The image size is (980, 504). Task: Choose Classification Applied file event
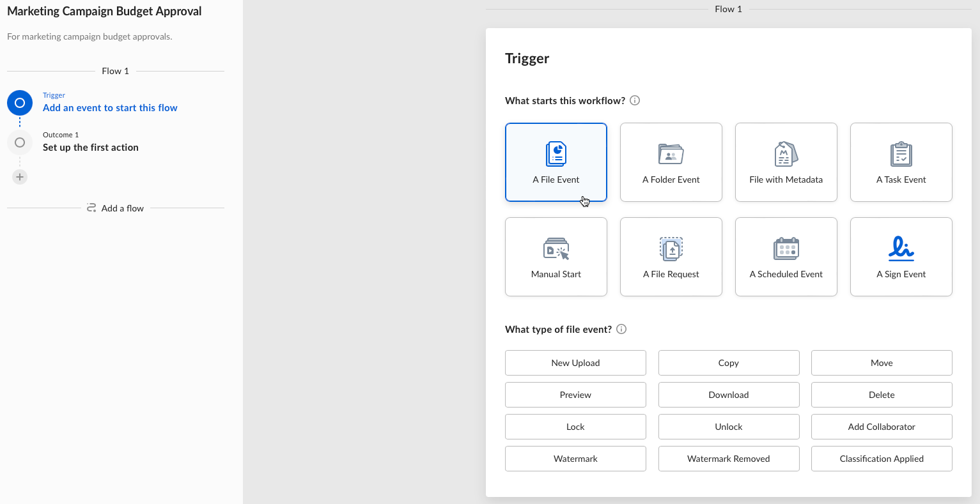tap(882, 459)
